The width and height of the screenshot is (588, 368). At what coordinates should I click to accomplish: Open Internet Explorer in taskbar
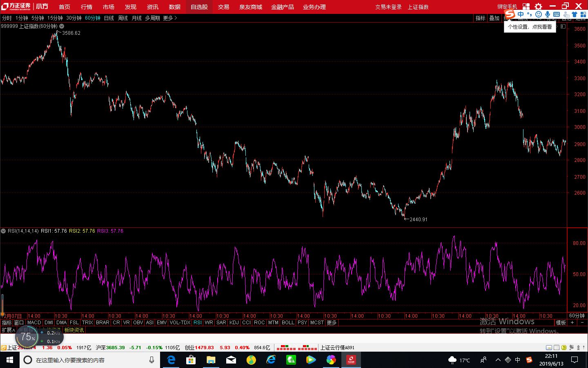coord(271,360)
